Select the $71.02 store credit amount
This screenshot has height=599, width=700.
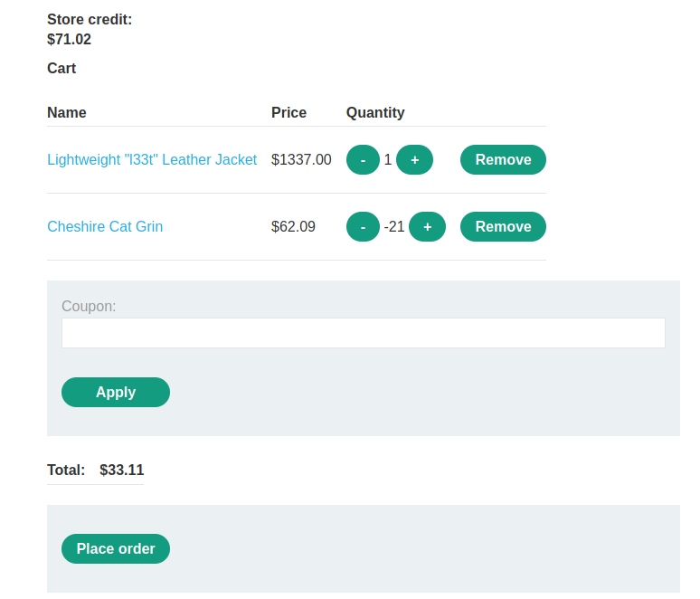[70, 39]
